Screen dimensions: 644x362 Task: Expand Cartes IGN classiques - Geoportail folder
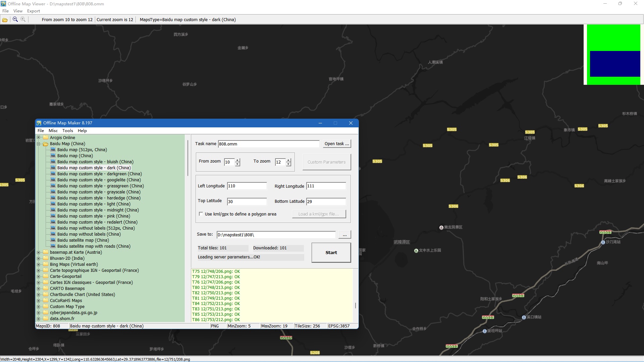pos(39,283)
